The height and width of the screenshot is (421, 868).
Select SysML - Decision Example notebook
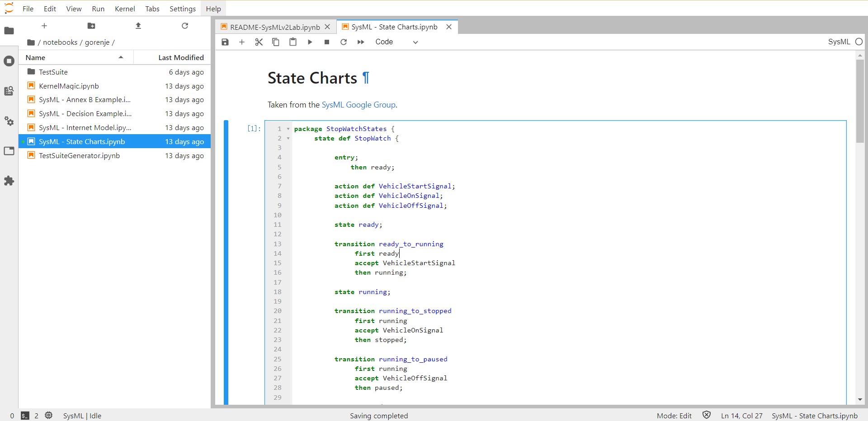(115, 114)
